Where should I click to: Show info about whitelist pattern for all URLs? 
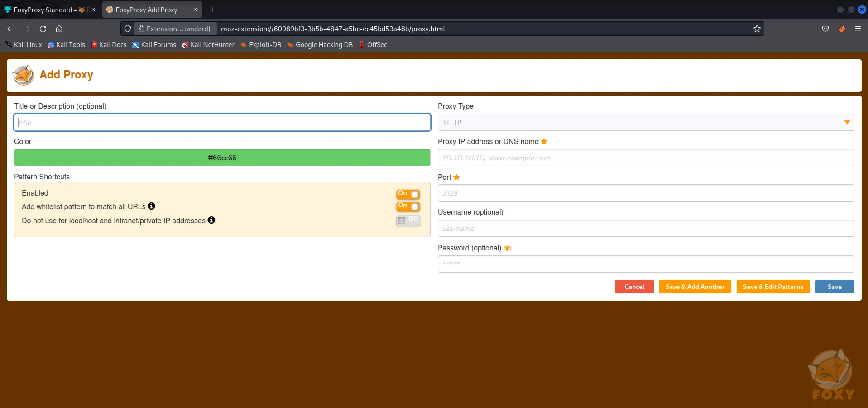click(x=152, y=206)
